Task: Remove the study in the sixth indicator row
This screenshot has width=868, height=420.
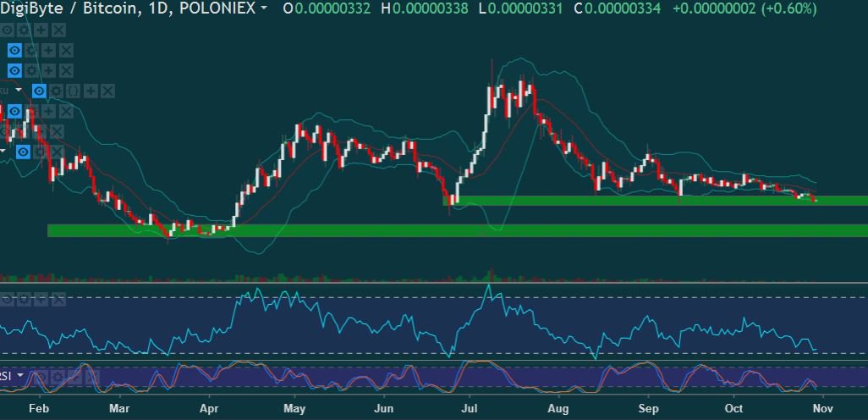Action: click(x=57, y=131)
